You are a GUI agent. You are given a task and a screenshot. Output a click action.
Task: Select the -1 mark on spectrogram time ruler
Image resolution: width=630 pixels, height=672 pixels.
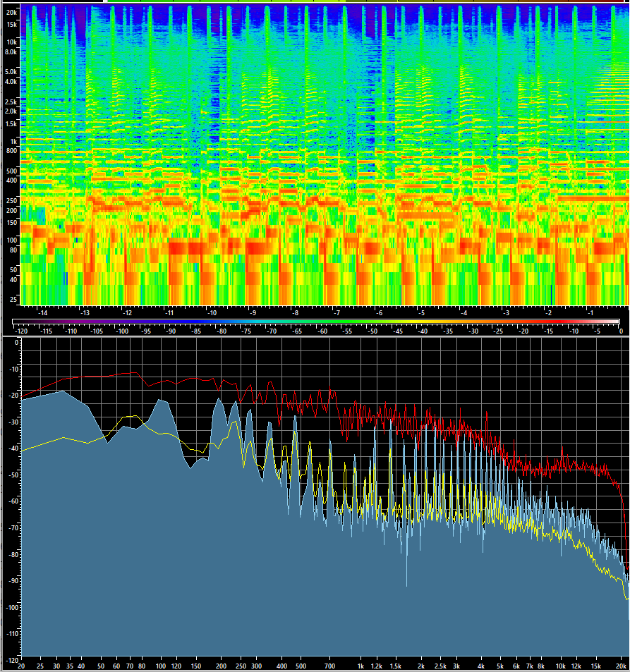pos(590,313)
